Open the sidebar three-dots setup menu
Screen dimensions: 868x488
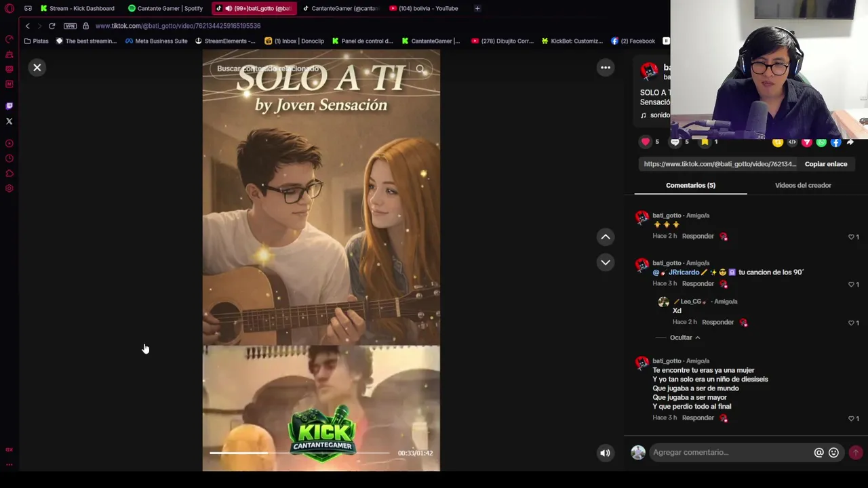9,465
